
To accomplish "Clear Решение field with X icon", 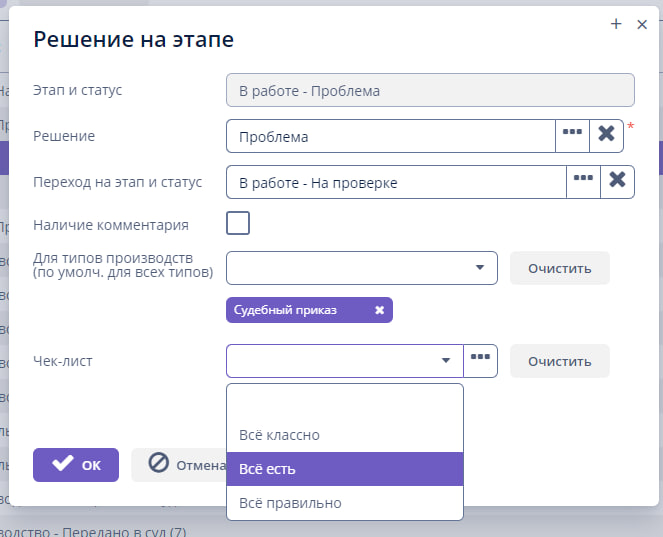I will click(606, 135).
